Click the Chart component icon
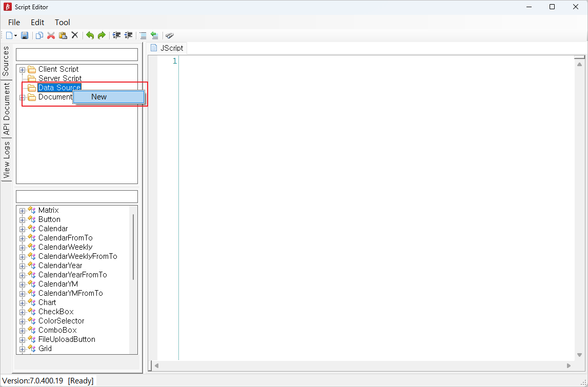588x387 pixels. tap(32, 302)
